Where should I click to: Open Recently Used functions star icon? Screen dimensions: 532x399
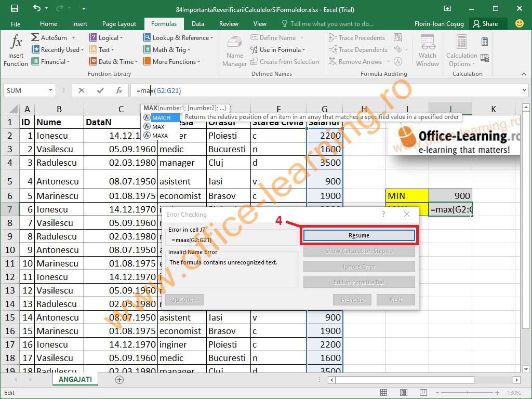pos(35,49)
